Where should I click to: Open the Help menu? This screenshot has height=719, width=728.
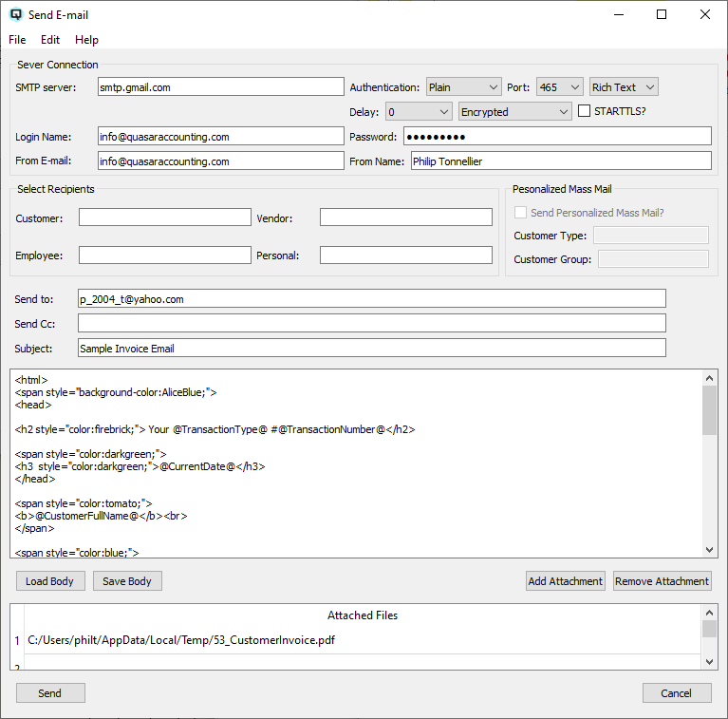pyautogui.click(x=86, y=40)
